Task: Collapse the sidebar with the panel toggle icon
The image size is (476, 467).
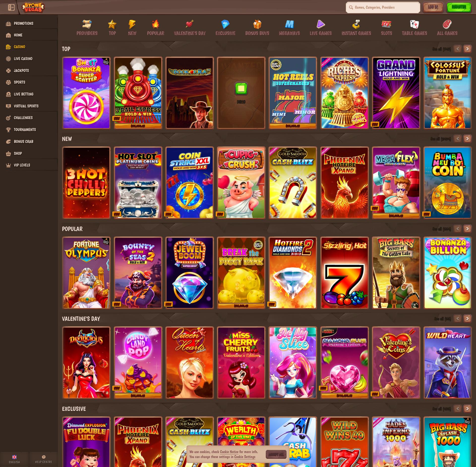Action: click(x=11, y=7)
